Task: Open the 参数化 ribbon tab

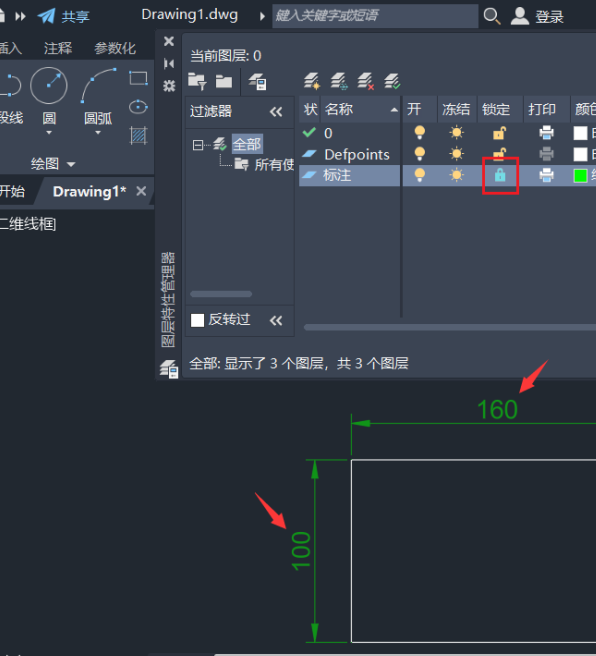Action: click(115, 48)
